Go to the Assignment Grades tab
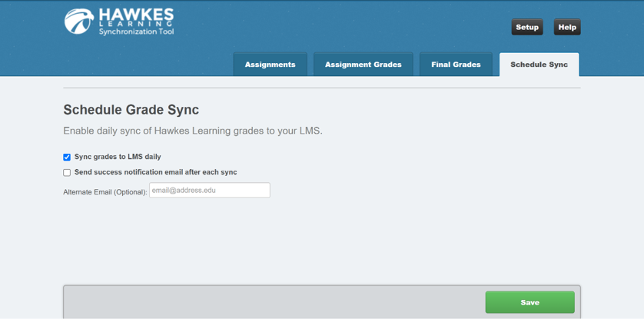 pyautogui.click(x=363, y=65)
